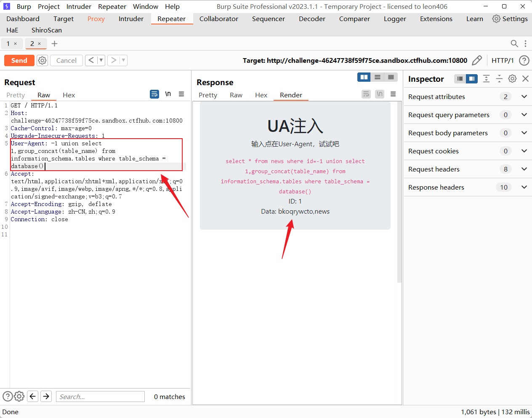532x418 pixels.
Task: Go back to the previous request arrow
Action: (91, 60)
